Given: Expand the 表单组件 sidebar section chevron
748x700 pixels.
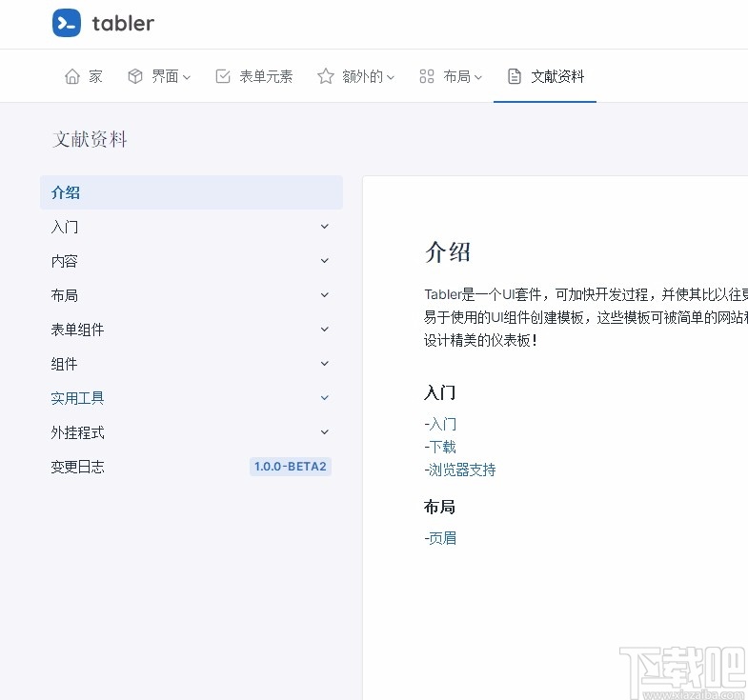Looking at the screenshot, I should (324, 330).
